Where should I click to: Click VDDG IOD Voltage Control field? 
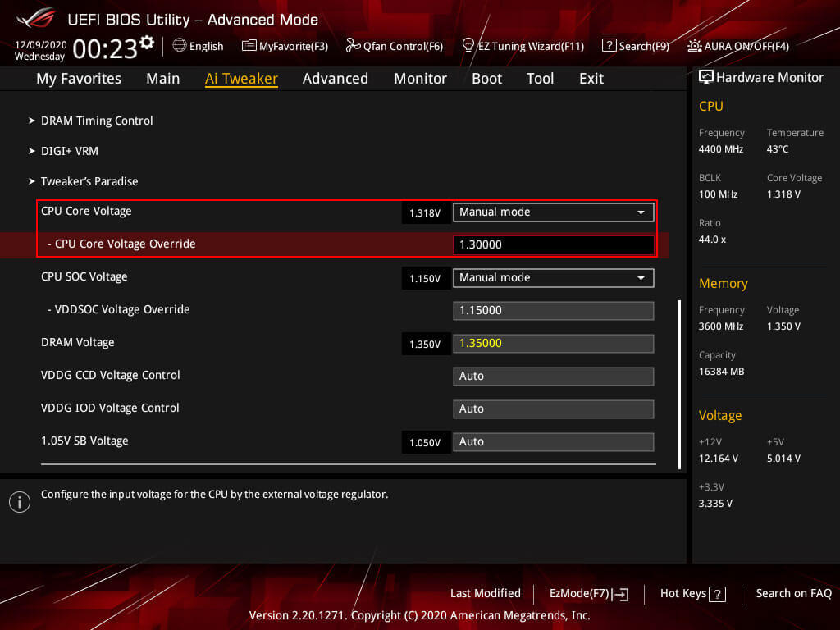click(554, 409)
